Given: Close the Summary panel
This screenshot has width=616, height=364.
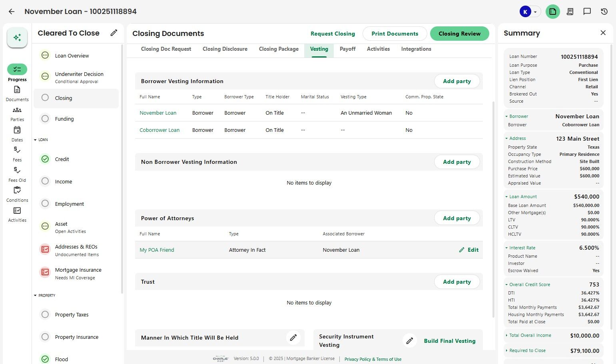Looking at the screenshot, I should pyautogui.click(x=603, y=33).
